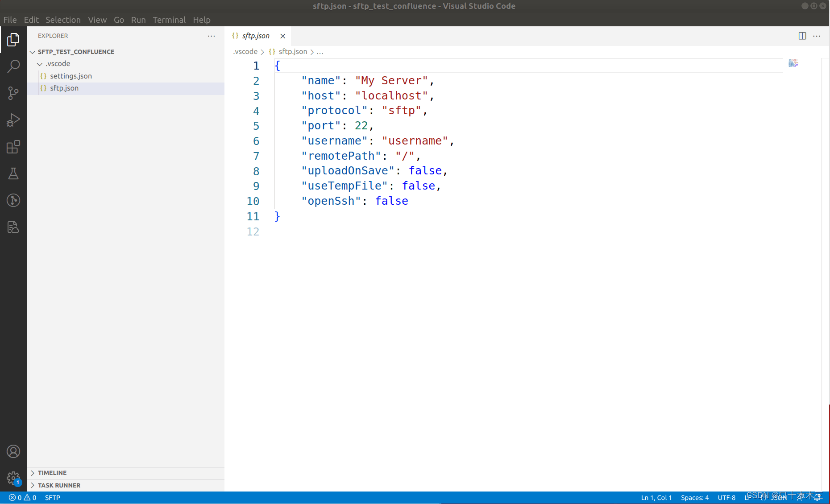Click the "remotePath" key on line 7
Viewport: 830px width, 504px height.
[x=341, y=156]
